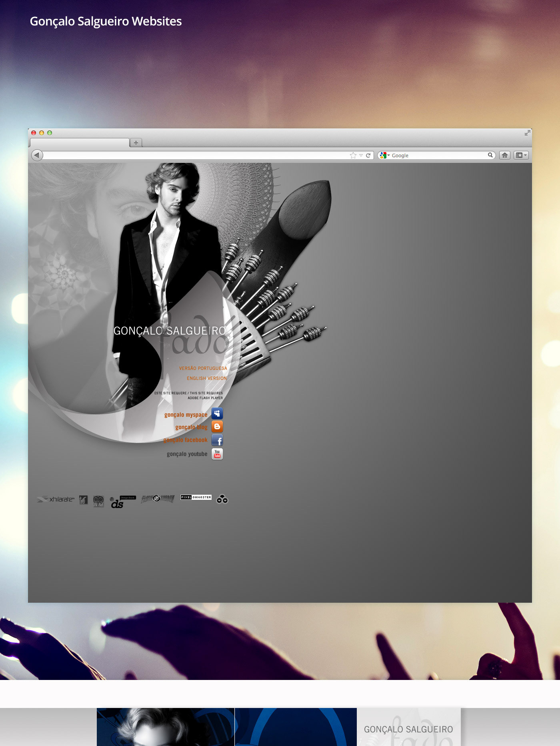Viewport: 560px width, 746px height.
Task: Toggle fullscreen with the expand arrows icon
Action: coord(527,133)
